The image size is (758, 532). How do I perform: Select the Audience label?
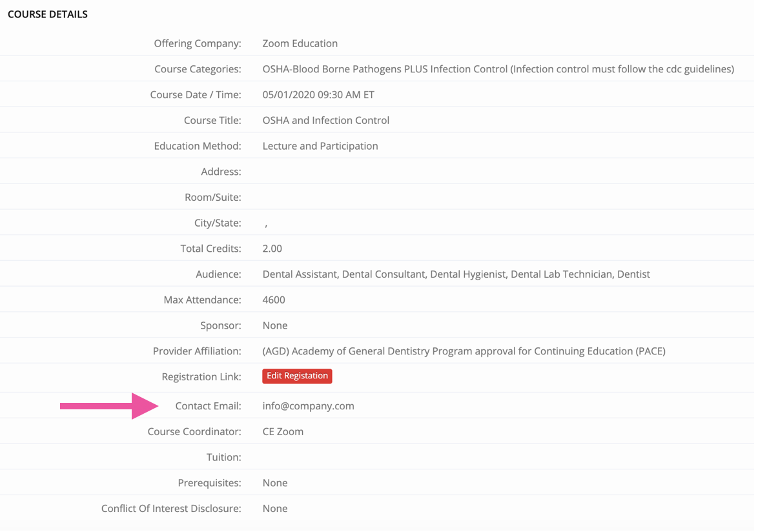pyautogui.click(x=218, y=274)
